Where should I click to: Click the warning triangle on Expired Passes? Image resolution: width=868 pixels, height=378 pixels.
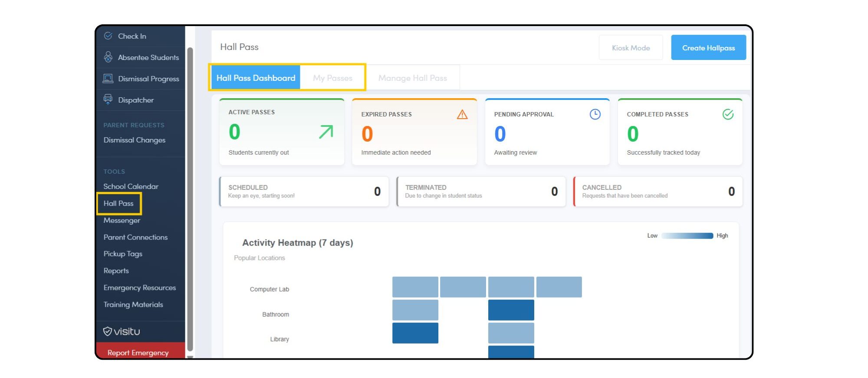pyautogui.click(x=462, y=115)
